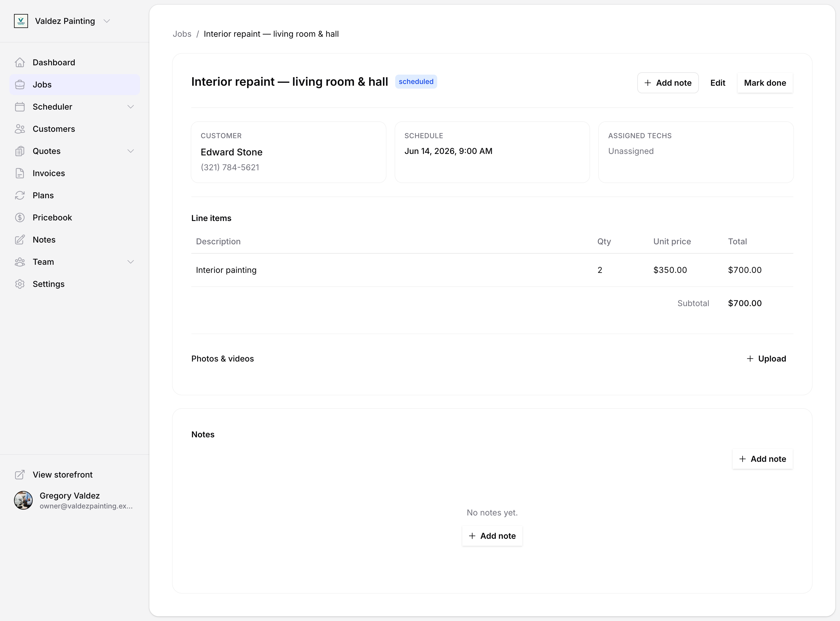Click the schedule date Jun 14, 2026, 9:00 AM

click(x=448, y=151)
